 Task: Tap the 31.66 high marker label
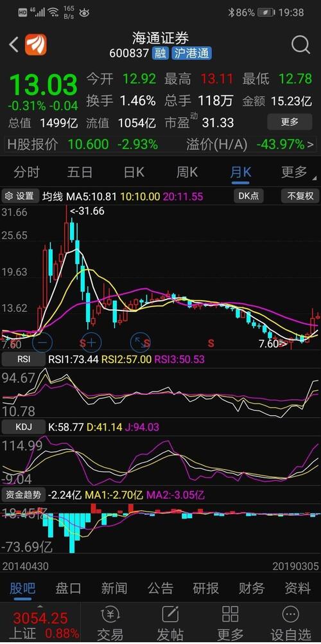(87, 211)
